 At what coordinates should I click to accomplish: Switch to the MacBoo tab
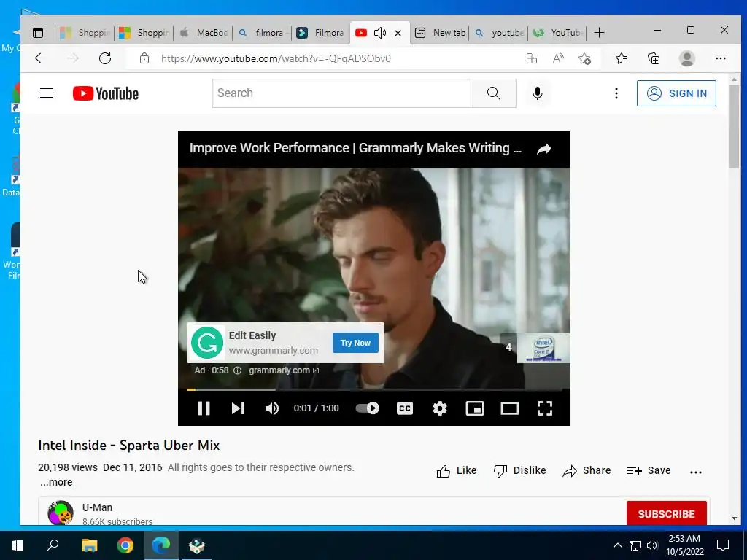pos(204,32)
